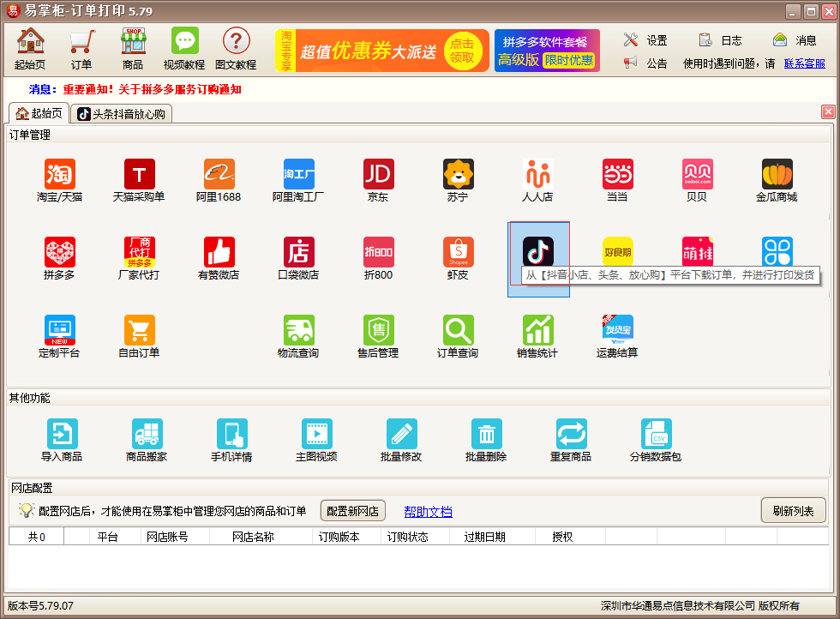Click the 刷新列表 refresh button
The height and width of the screenshot is (619, 840).
click(x=794, y=511)
